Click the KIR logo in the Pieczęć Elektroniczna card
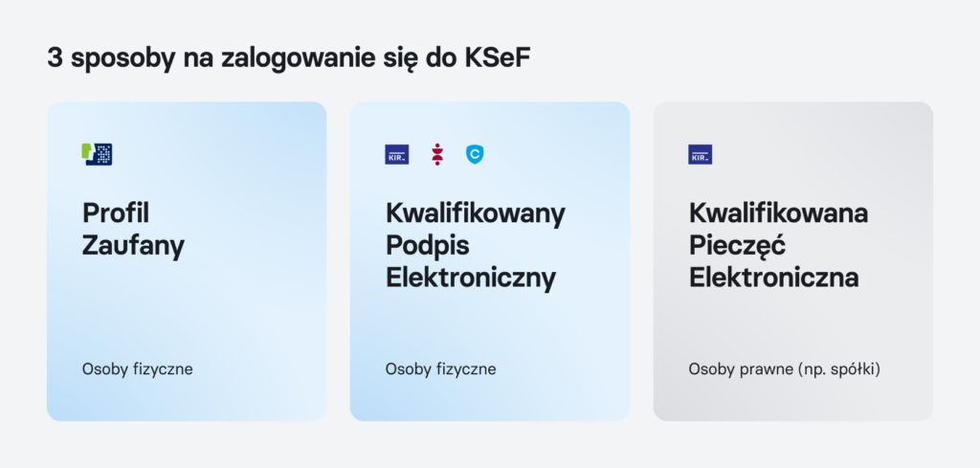 point(700,154)
